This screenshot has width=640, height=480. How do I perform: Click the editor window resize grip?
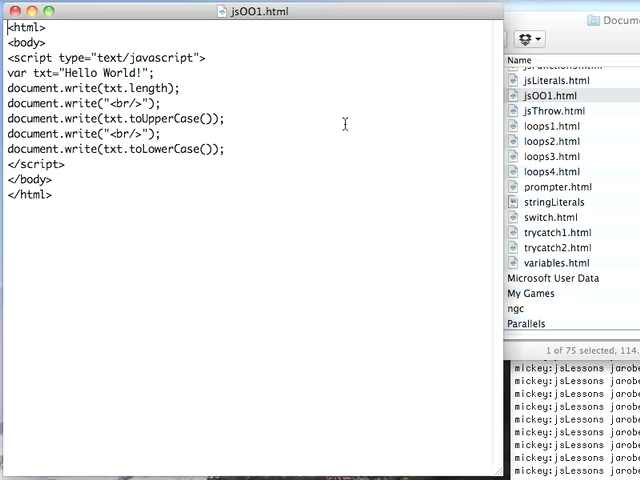pos(499,471)
